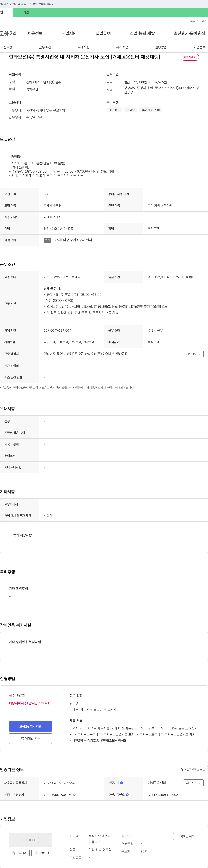Open the 취업지원 menu
Screen dimensions: 208x868
point(69,33)
